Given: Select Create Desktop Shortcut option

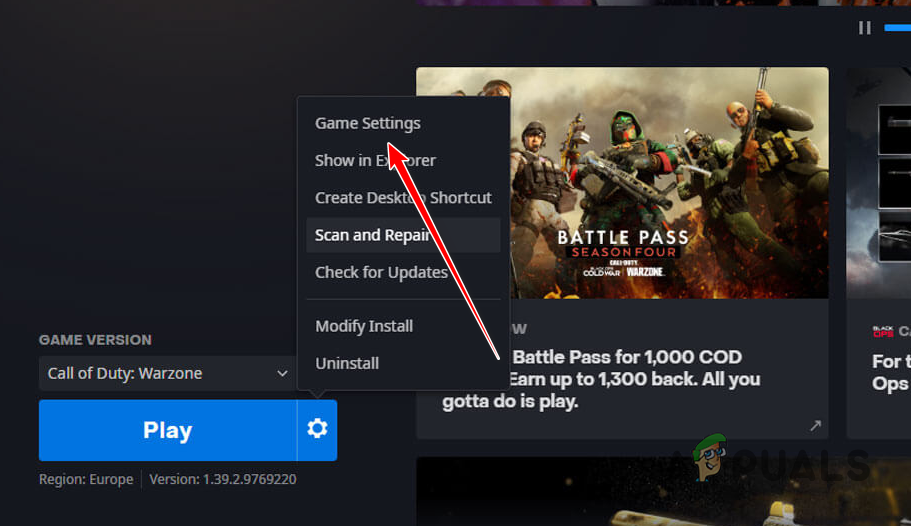Looking at the screenshot, I should click(403, 198).
